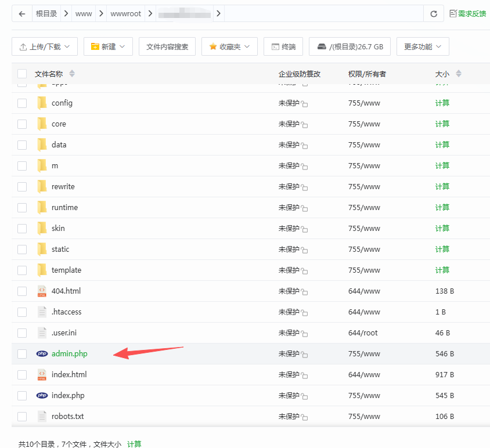
Task: Click the lock icon for robots.txt row
Action: point(304,417)
